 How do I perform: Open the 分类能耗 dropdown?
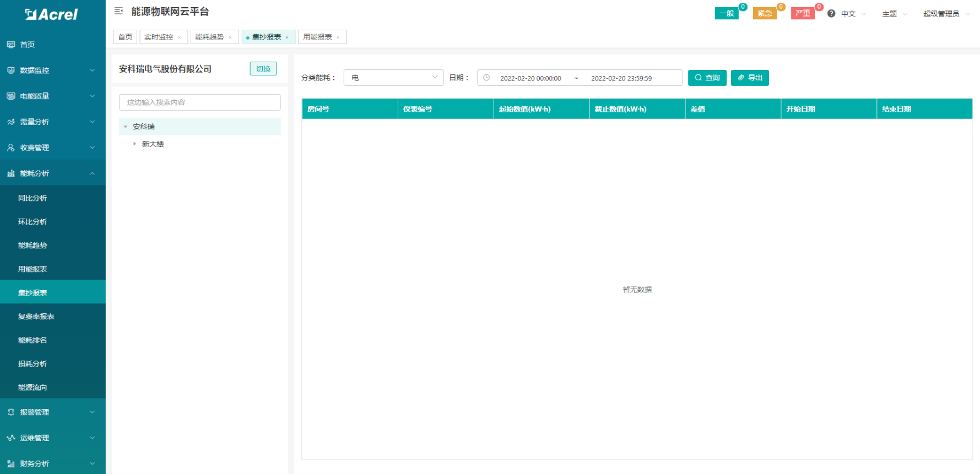click(393, 78)
